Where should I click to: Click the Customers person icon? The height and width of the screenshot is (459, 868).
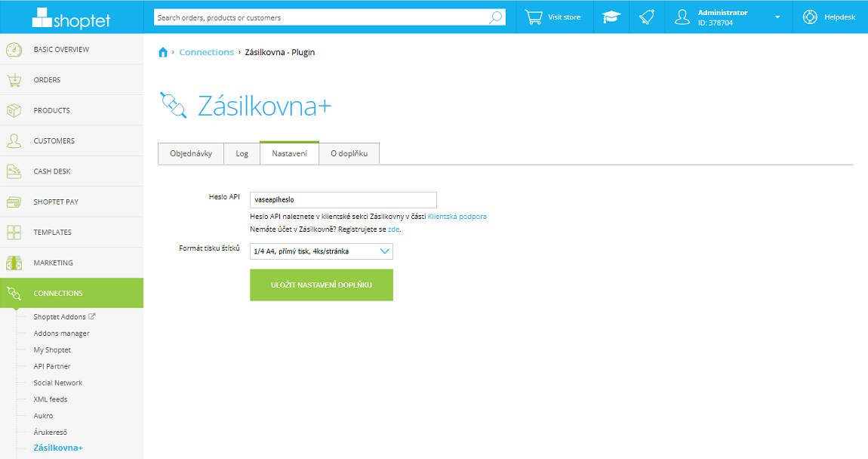pos(14,140)
